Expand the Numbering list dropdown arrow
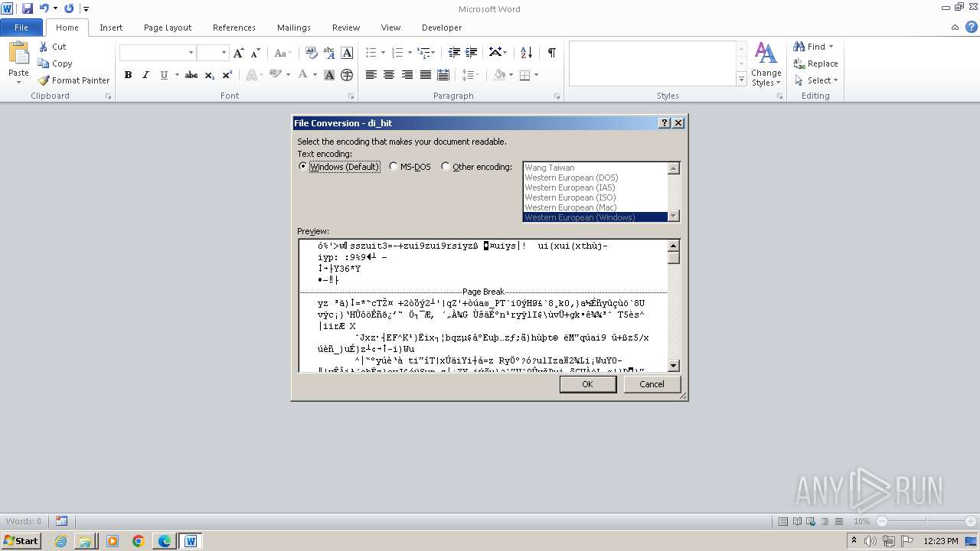 410,53
